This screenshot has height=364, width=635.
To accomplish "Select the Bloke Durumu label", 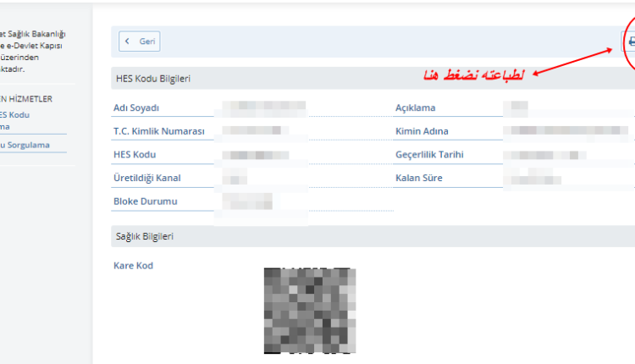I will [x=146, y=201].
